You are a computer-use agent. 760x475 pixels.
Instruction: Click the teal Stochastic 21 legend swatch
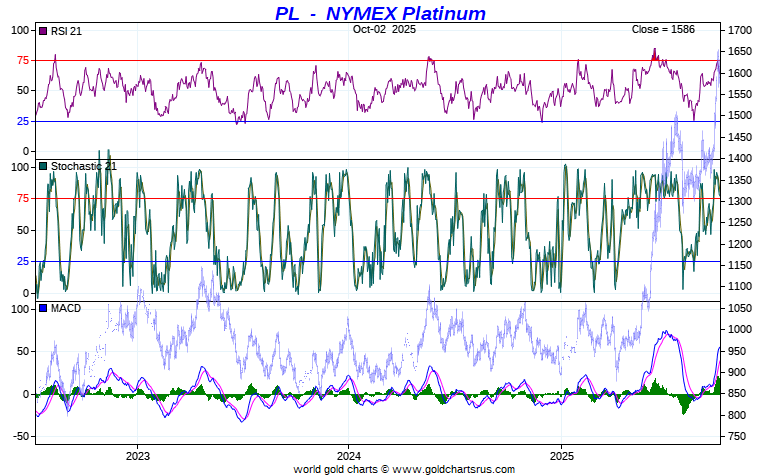coord(43,166)
